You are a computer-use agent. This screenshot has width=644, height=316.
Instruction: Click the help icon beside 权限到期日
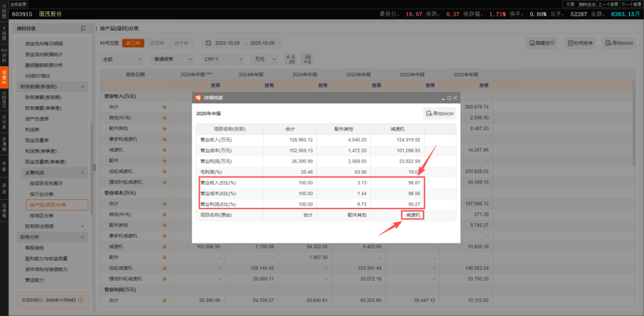point(80,300)
